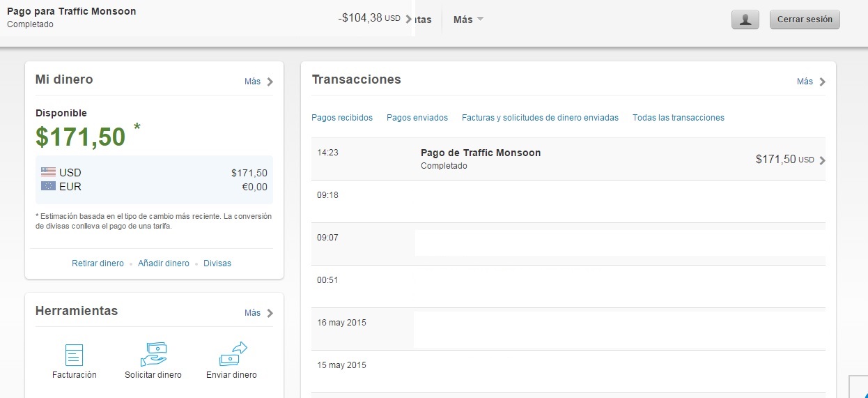Click the EUR flag icon

click(x=48, y=186)
